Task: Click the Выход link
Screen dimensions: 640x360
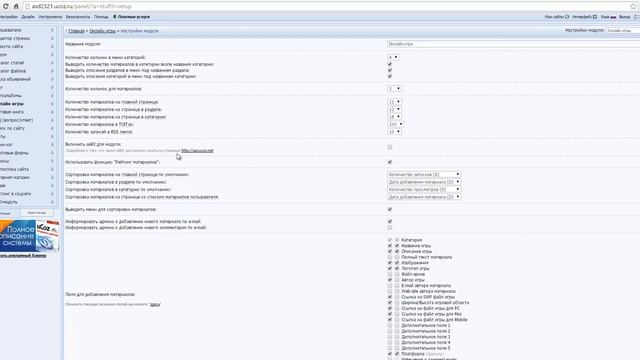Action: click(x=624, y=17)
